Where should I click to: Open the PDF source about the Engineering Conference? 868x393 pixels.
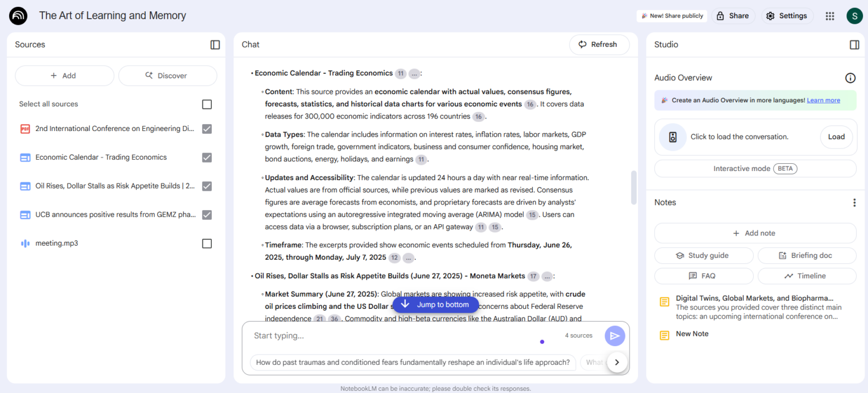tap(113, 129)
